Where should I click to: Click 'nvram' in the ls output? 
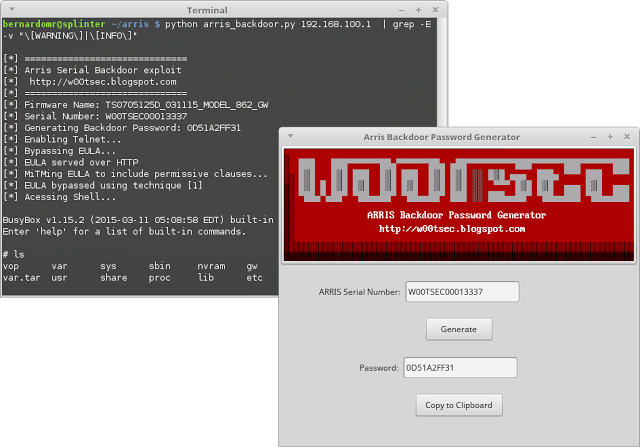pyautogui.click(x=211, y=266)
